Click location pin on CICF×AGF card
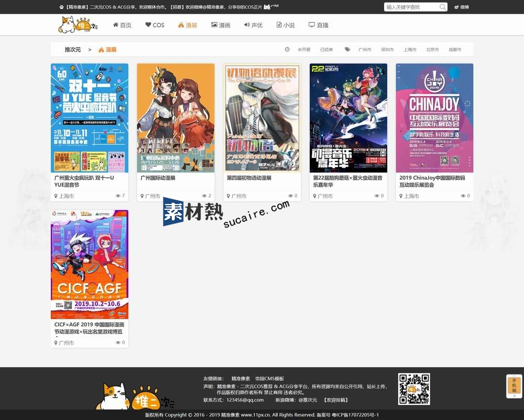Screen dimensions: 524x420 pyautogui.click(x=56, y=343)
